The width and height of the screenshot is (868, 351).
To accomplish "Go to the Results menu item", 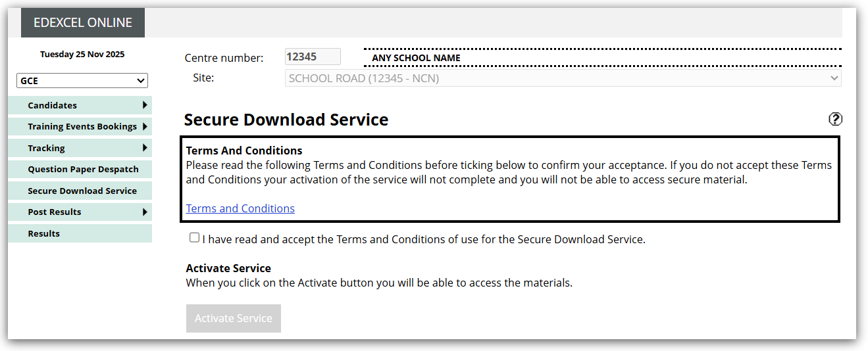I will coord(43,233).
